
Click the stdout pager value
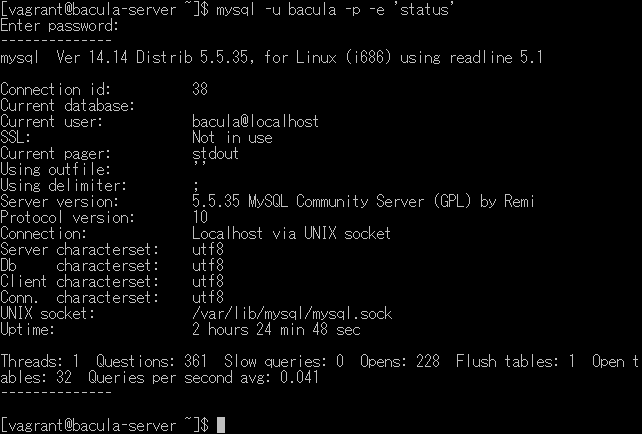click(x=215, y=154)
